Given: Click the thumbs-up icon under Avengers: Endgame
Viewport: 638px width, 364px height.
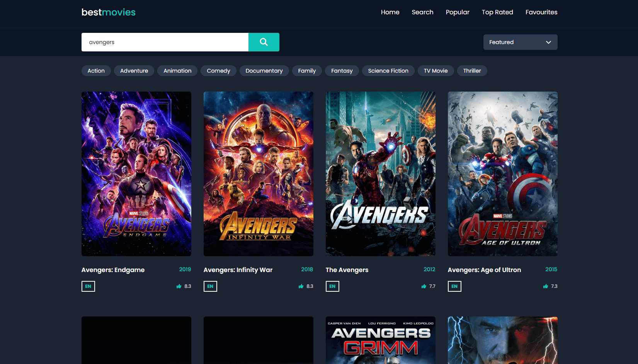Looking at the screenshot, I should 179,286.
